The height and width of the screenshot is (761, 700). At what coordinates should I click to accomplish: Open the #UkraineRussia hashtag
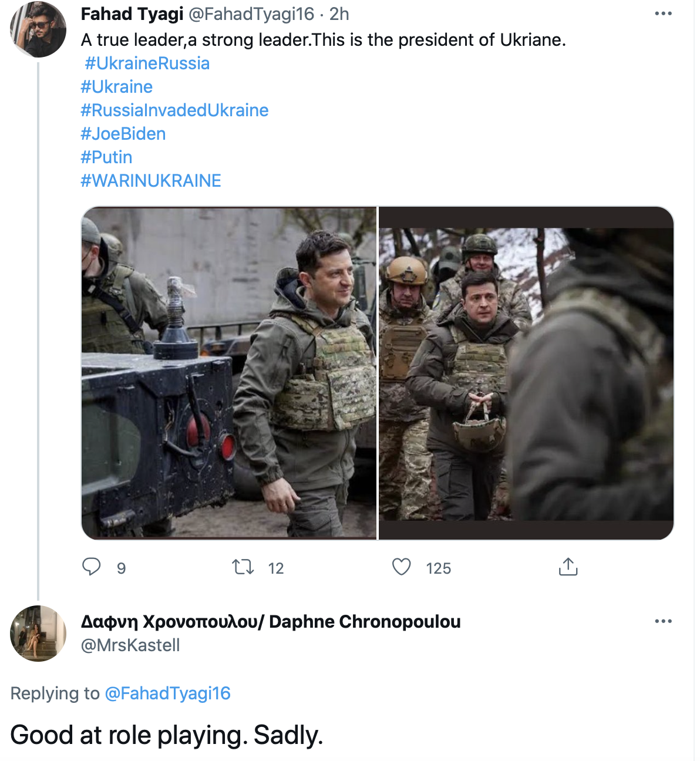pyautogui.click(x=147, y=63)
